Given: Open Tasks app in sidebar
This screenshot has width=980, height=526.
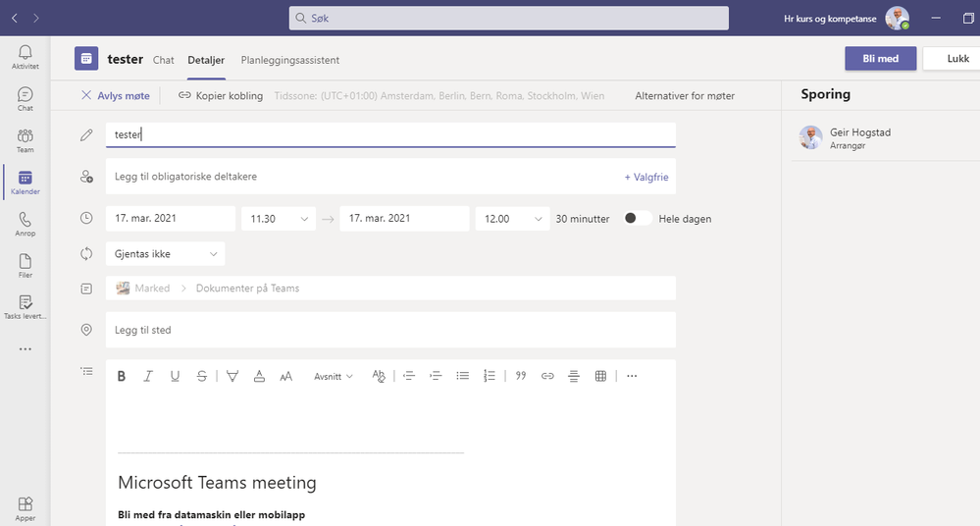Looking at the screenshot, I should pos(25,307).
